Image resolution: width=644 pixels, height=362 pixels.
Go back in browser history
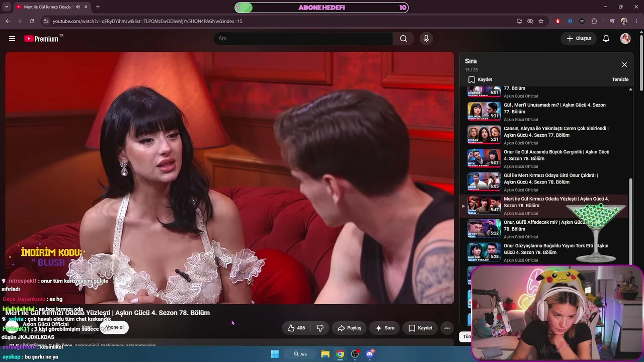[x=8, y=21]
